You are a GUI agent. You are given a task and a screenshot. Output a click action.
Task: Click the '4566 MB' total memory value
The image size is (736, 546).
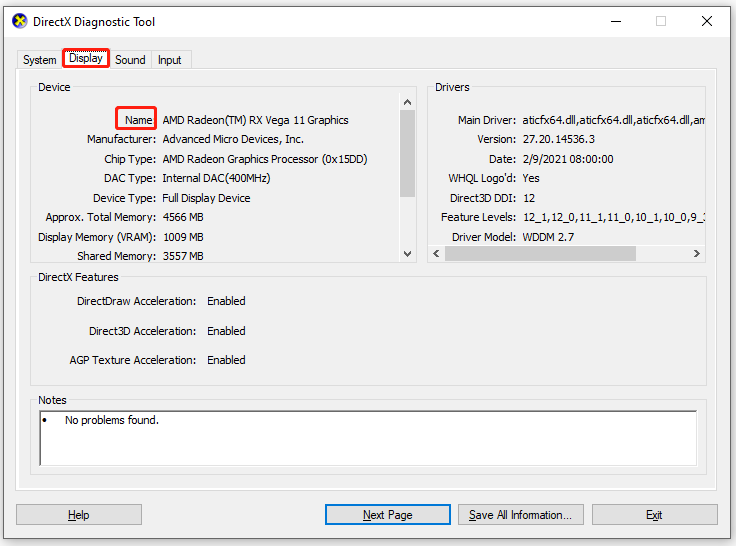183,217
